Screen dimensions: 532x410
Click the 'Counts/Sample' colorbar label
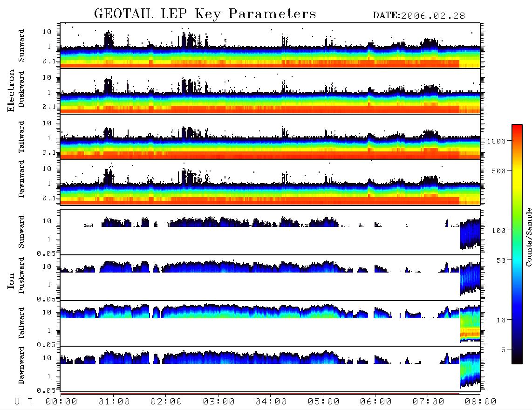[528, 237]
